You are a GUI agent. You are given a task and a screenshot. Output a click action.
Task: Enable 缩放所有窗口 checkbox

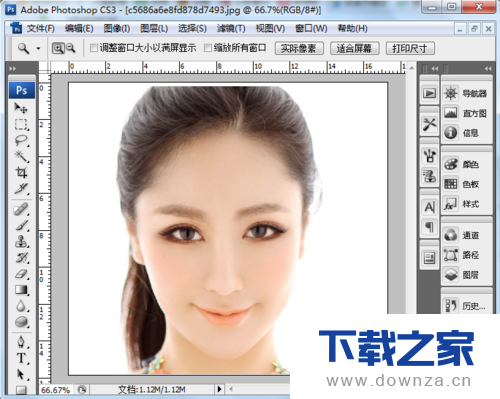click(x=208, y=48)
